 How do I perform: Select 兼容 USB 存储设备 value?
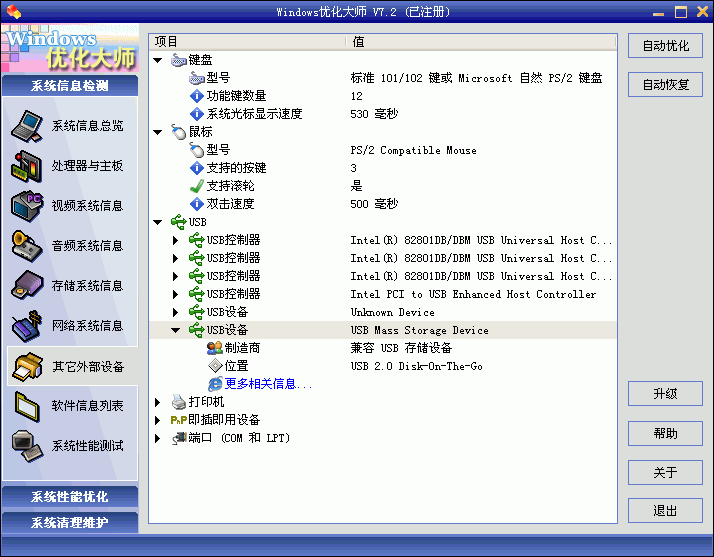401,348
